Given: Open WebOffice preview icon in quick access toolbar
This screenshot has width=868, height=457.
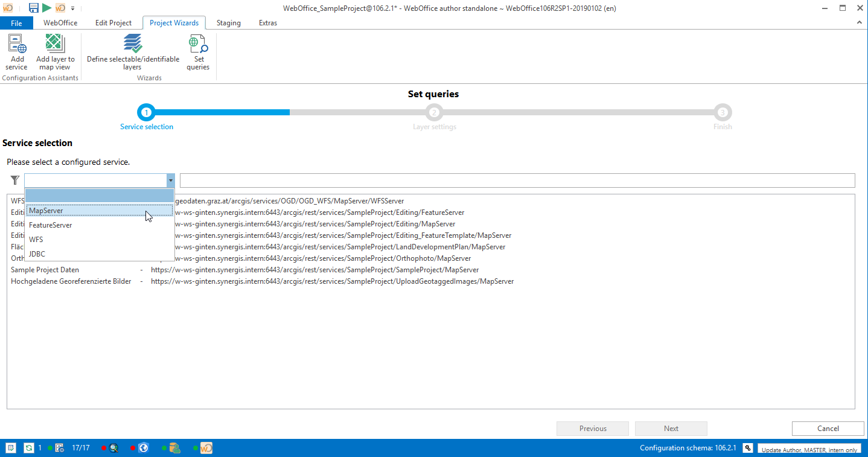Looking at the screenshot, I should point(60,8).
